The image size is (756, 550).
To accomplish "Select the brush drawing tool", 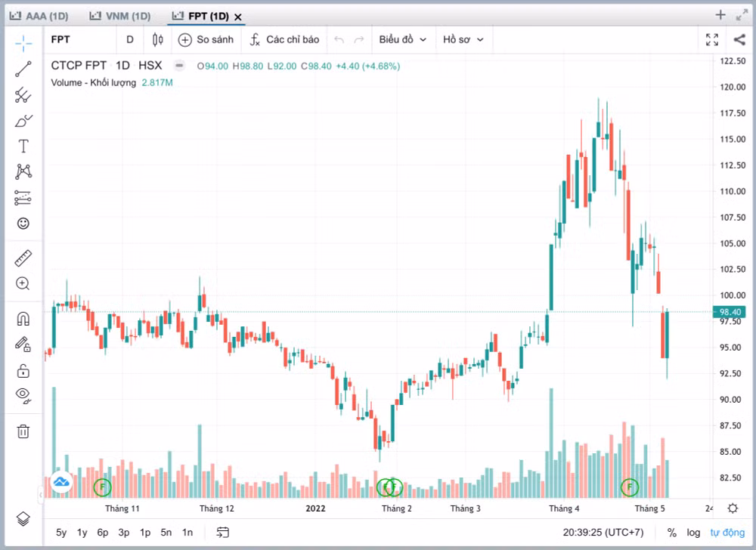I will (x=23, y=120).
